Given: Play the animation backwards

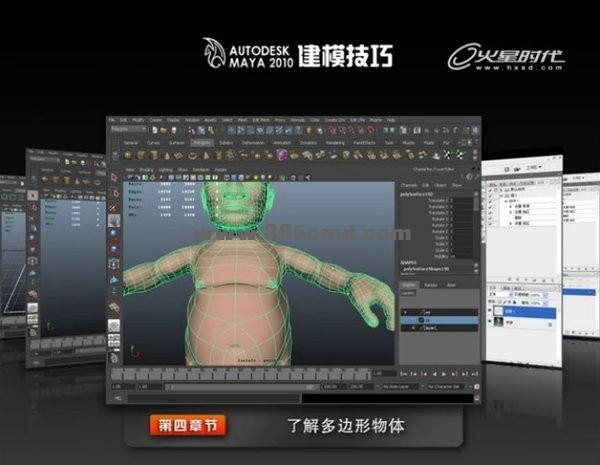Looking at the screenshot, I should point(434,374).
